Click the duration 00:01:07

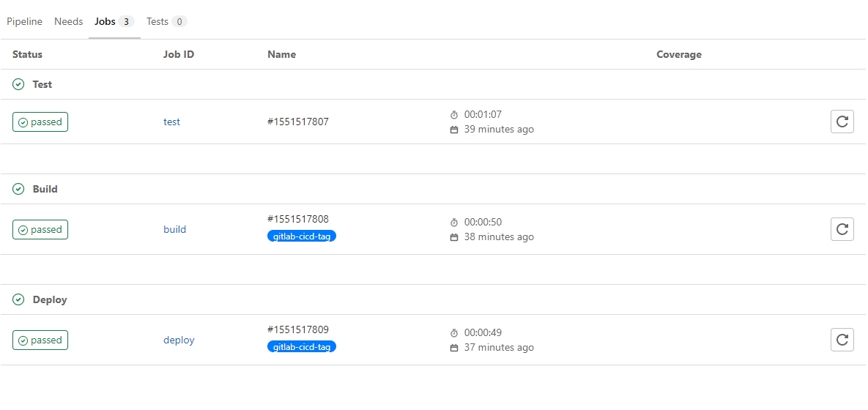(483, 115)
